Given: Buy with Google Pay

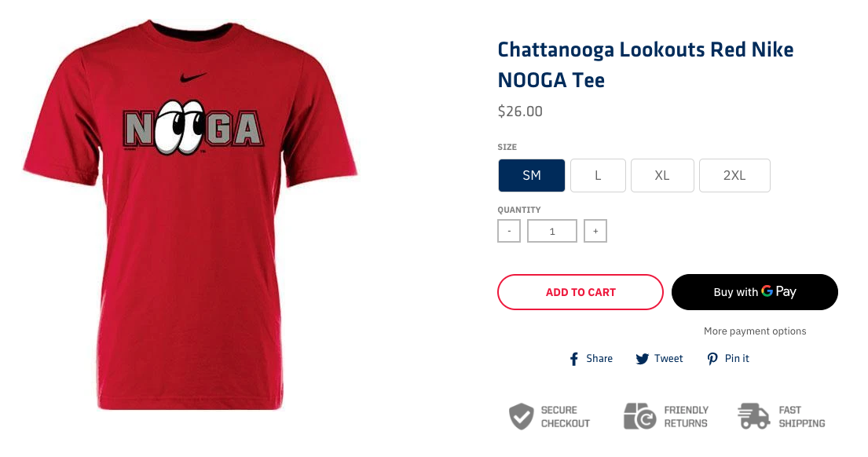Looking at the screenshot, I should [x=755, y=292].
